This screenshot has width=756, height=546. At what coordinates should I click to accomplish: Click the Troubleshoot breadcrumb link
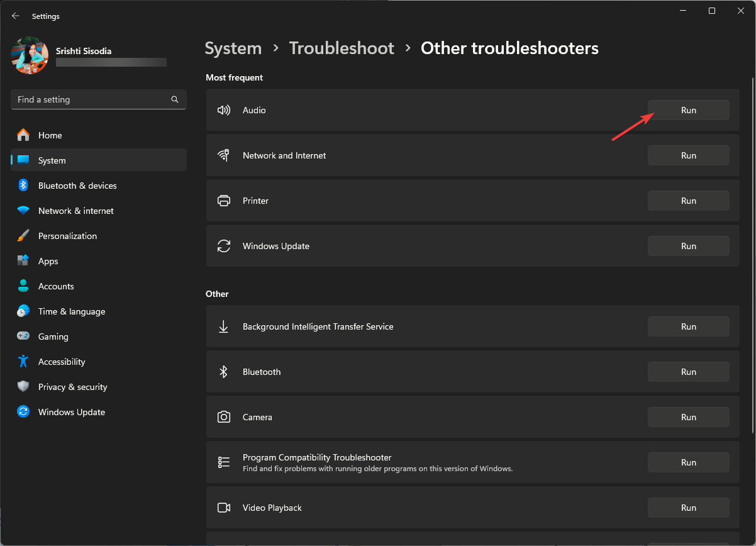point(342,48)
